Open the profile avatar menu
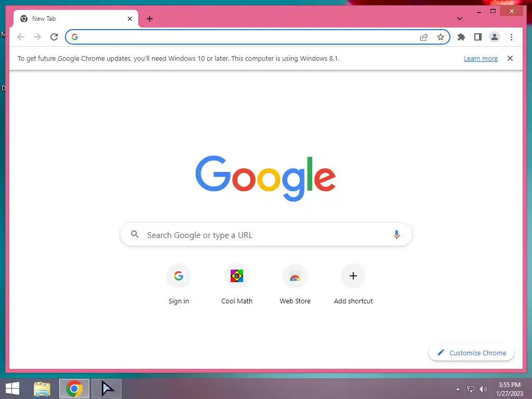The image size is (532, 399). point(495,37)
